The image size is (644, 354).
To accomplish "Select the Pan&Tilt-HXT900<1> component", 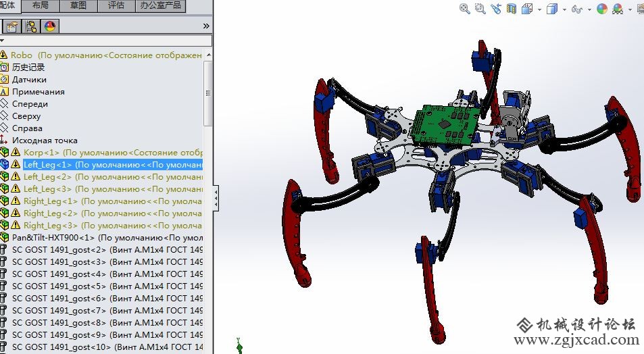I will point(107,237).
